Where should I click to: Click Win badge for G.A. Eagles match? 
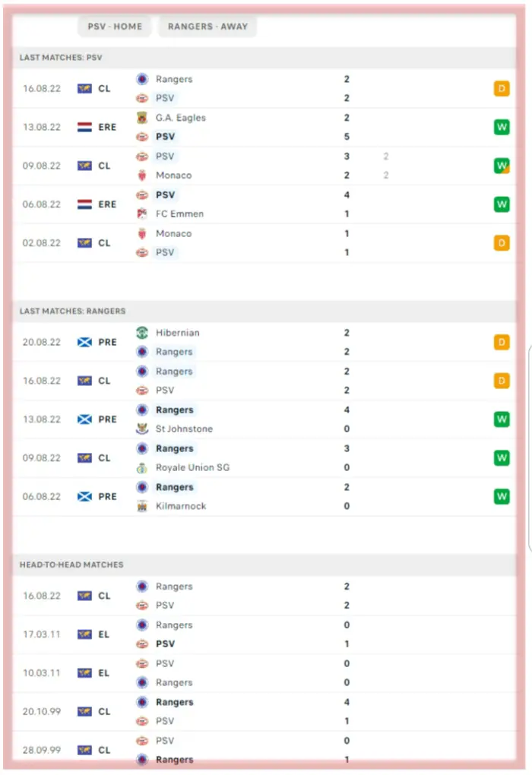[x=502, y=127]
